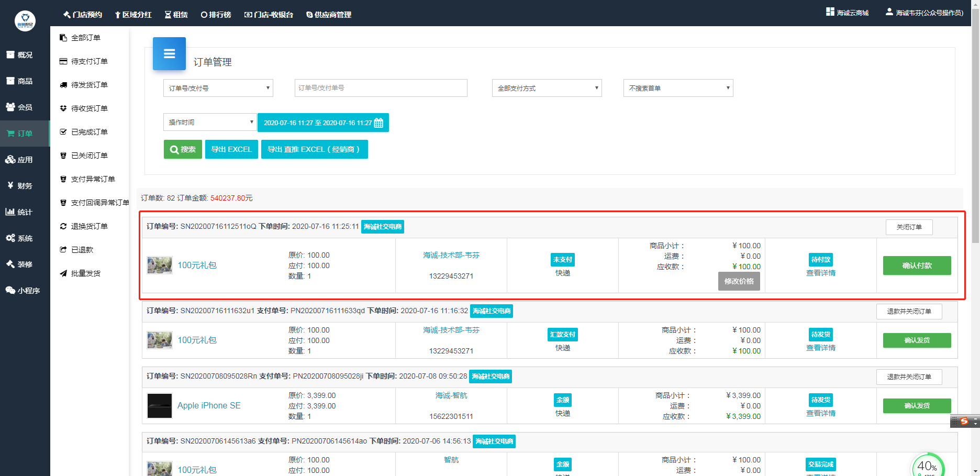Open the 操作时间 dropdown
This screenshot has height=476, width=980.
[209, 123]
